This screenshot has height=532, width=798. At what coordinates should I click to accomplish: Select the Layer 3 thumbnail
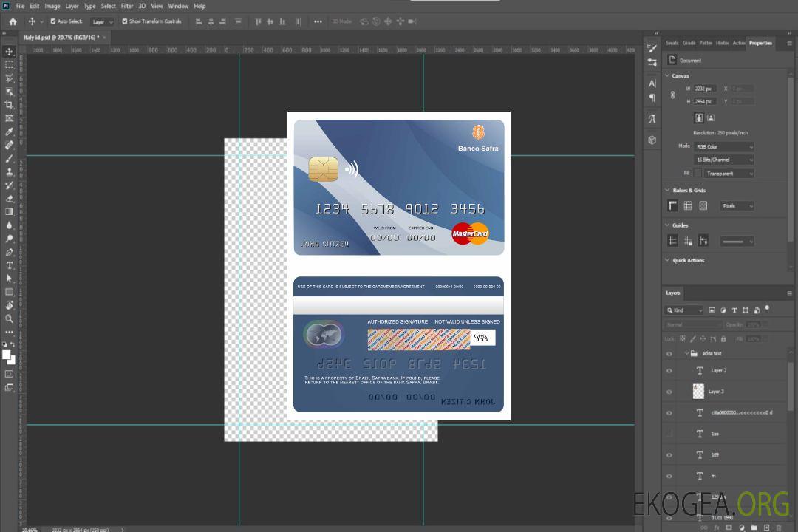699,392
